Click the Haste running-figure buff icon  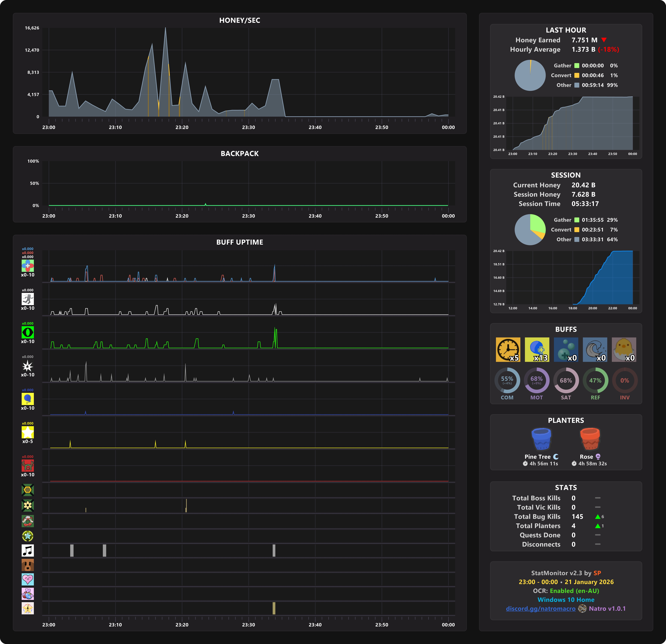[28, 299]
